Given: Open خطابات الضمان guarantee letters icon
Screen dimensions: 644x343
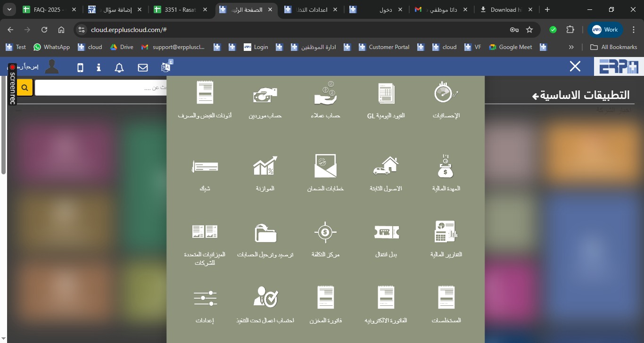Looking at the screenshot, I should pos(325,166).
